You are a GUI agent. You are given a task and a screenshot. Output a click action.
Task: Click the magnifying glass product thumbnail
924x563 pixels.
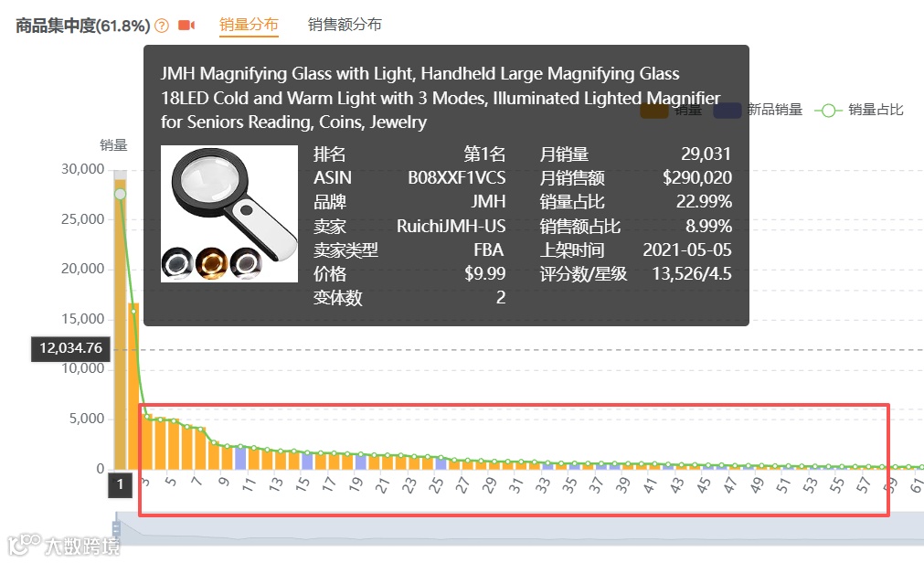click(x=229, y=213)
